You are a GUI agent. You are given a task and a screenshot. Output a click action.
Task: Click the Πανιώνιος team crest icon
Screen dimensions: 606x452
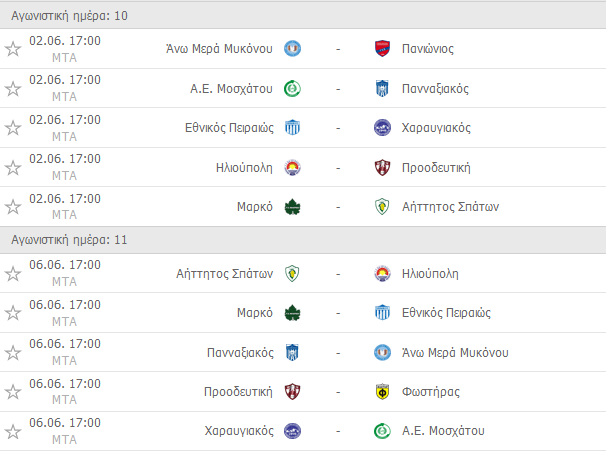click(382, 48)
